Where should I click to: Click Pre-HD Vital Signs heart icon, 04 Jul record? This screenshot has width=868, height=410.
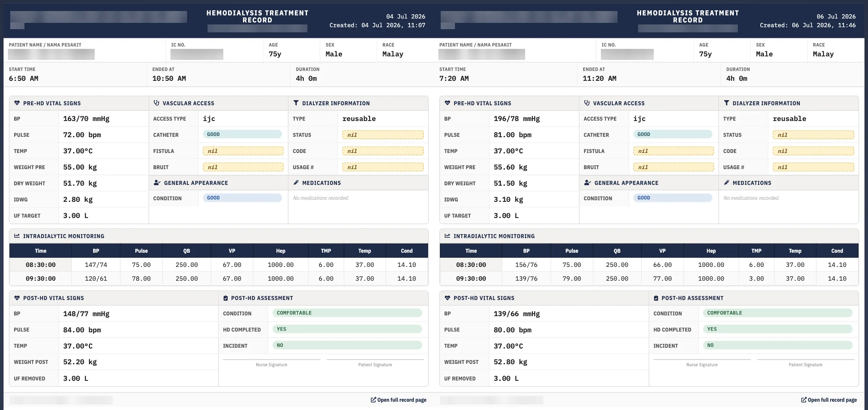17,103
